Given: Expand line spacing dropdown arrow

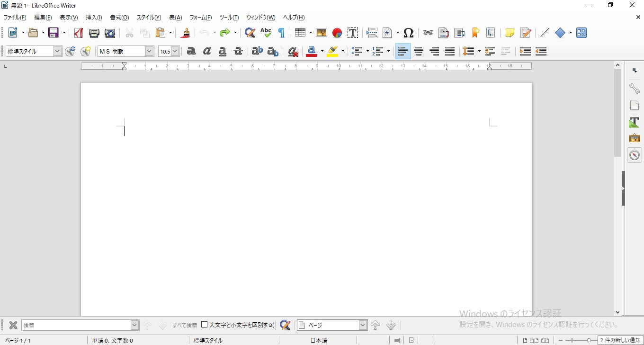Looking at the screenshot, I should point(479,51).
